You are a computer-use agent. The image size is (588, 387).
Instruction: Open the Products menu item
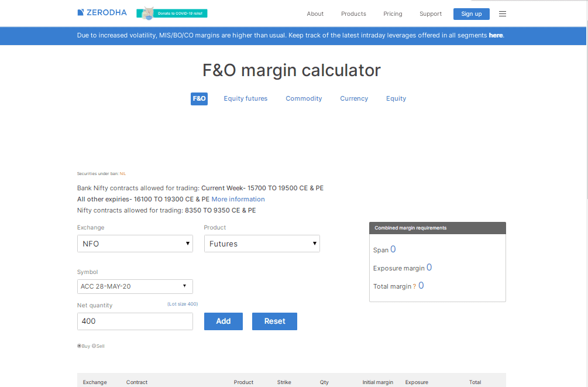[x=353, y=14]
